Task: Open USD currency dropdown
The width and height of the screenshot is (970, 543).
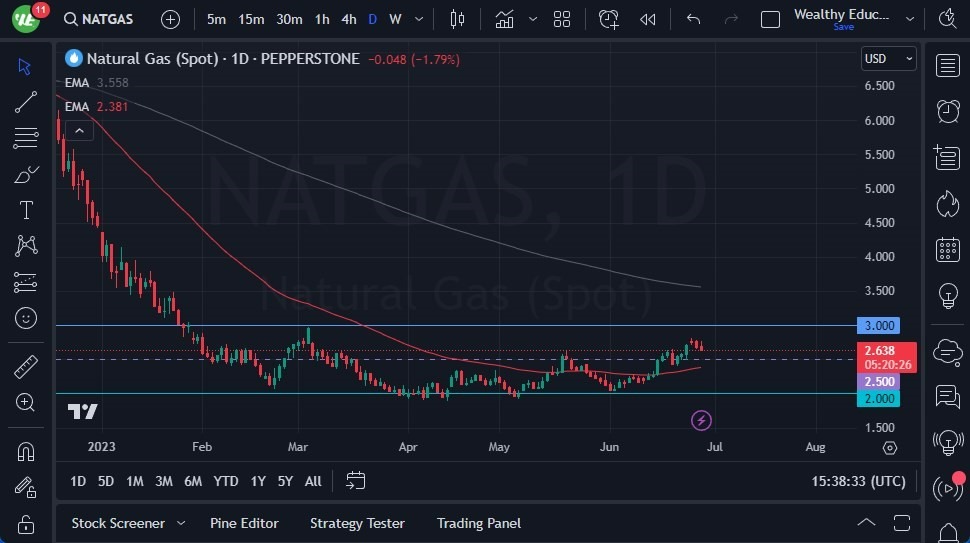Action: [x=888, y=59]
